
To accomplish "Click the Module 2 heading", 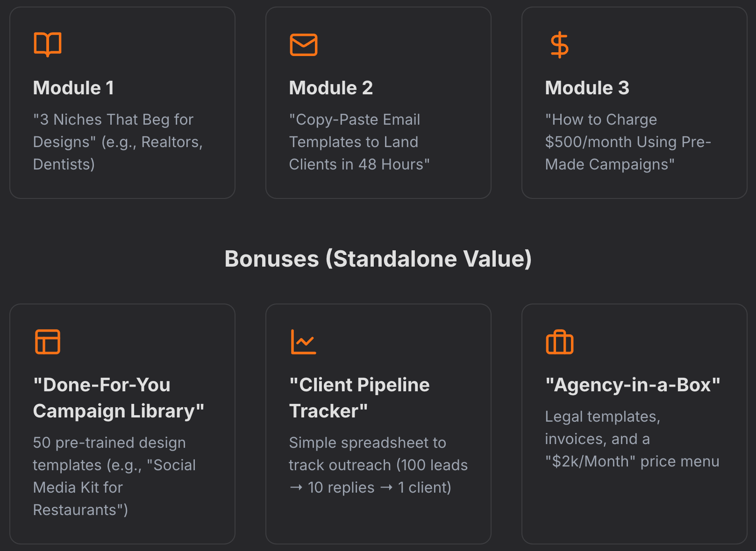I will [331, 88].
